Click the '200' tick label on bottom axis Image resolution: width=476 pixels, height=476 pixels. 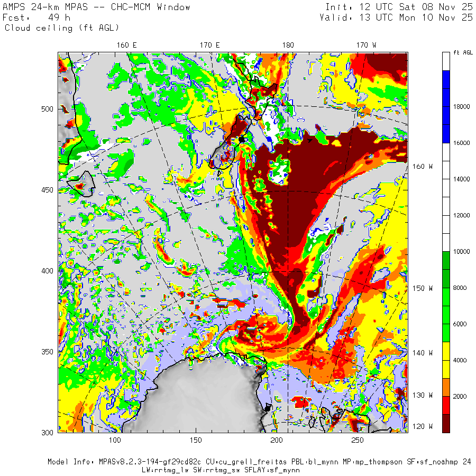click(276, 440)
